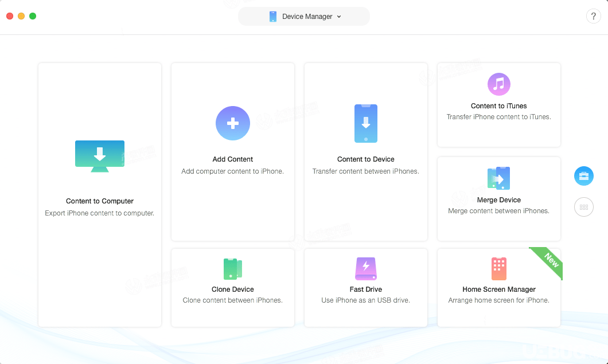Toggle the green maximize window control

tap(33, 17)
